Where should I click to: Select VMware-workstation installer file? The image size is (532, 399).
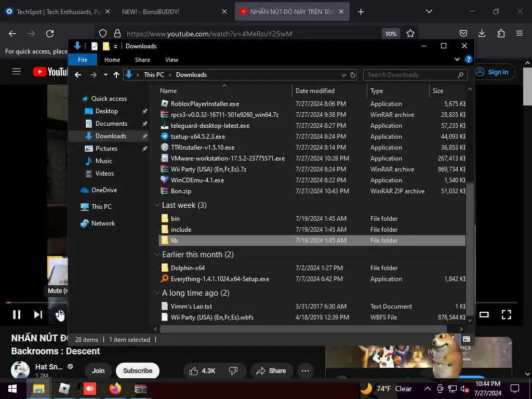coord(312,158)
